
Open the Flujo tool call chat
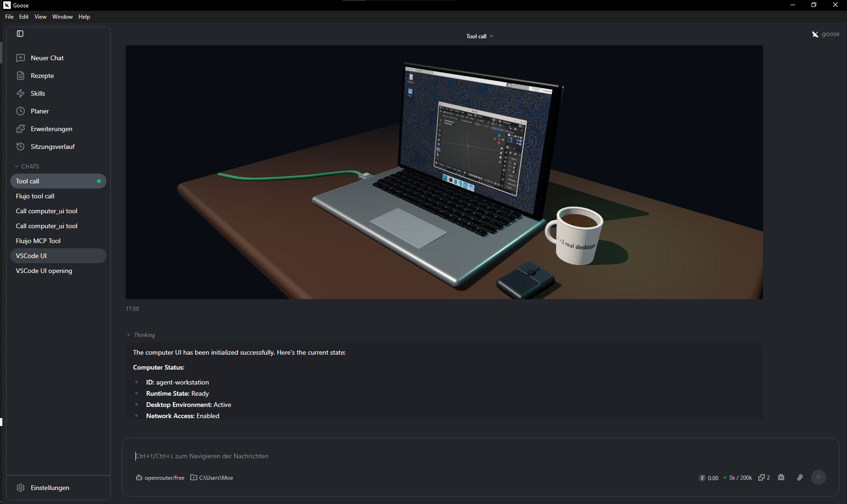tap(58, 196)
